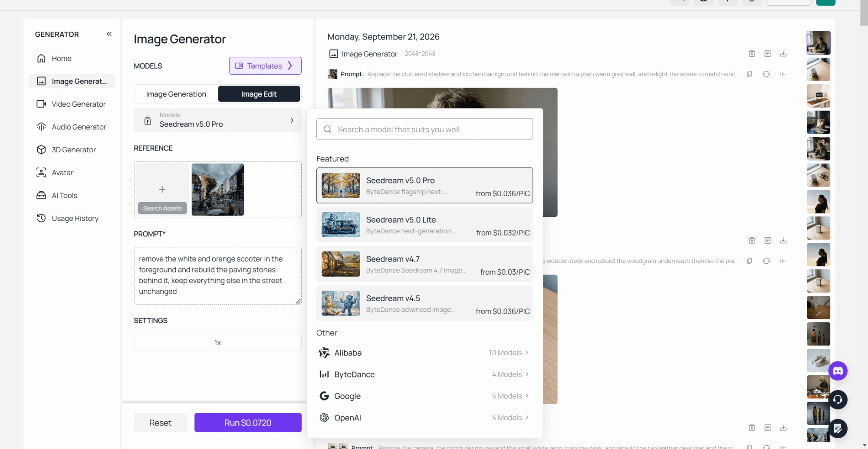Image resolution: width=868 pixels, height=449 pixels.
Task: Open AI Tools section
Action: pyautogui.click(x=72, y=195)
